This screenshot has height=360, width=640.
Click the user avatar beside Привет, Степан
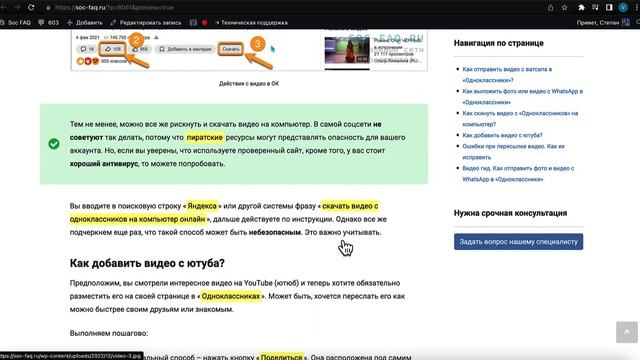coord(626,22)
